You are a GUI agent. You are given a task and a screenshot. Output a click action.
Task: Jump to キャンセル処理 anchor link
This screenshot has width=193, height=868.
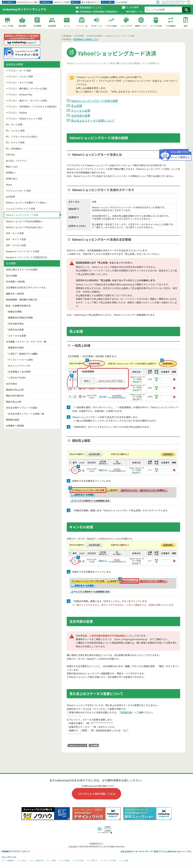pyautogui.click(x=80, y=110)
